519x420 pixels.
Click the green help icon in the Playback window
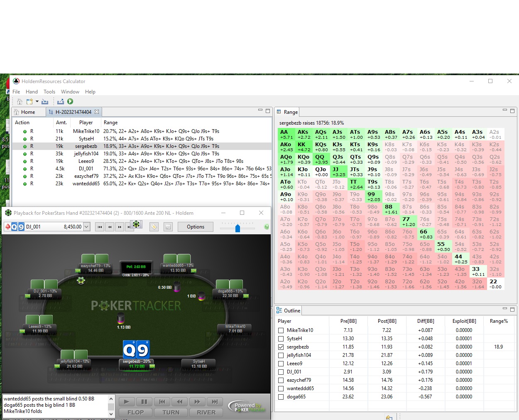pos(267,227)
